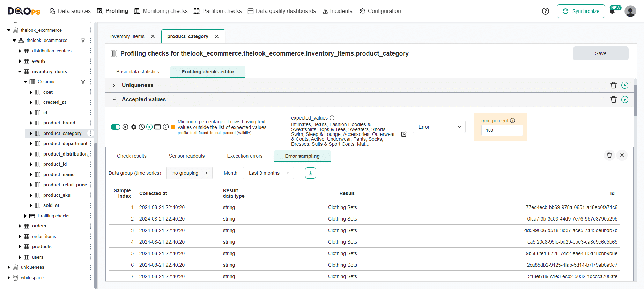Open Configuration menu
Image resolution: width=644 pixels, height=289 pixels.
pyautogui.click(x=380, y=11)
